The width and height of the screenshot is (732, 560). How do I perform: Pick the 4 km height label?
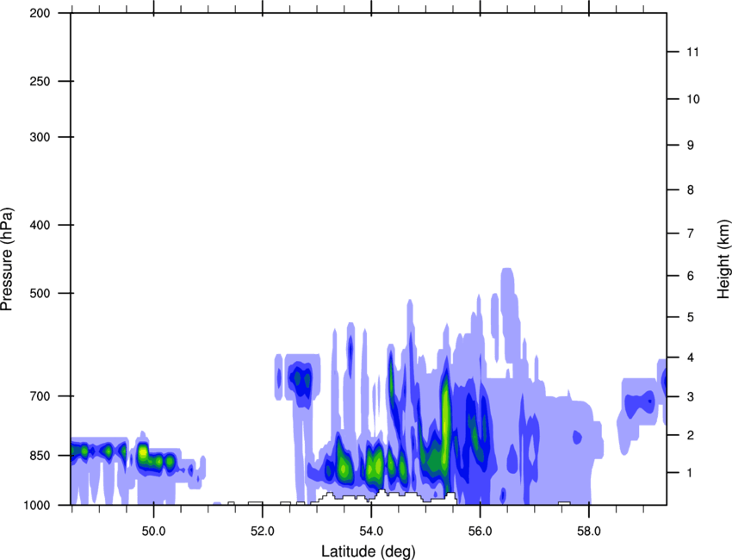tap(691, 358)
